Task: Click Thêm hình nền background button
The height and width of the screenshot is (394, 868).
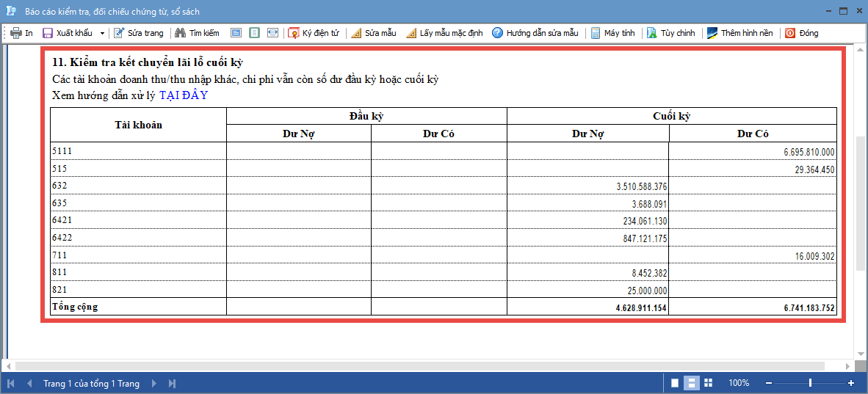Action: click(739, 33)
